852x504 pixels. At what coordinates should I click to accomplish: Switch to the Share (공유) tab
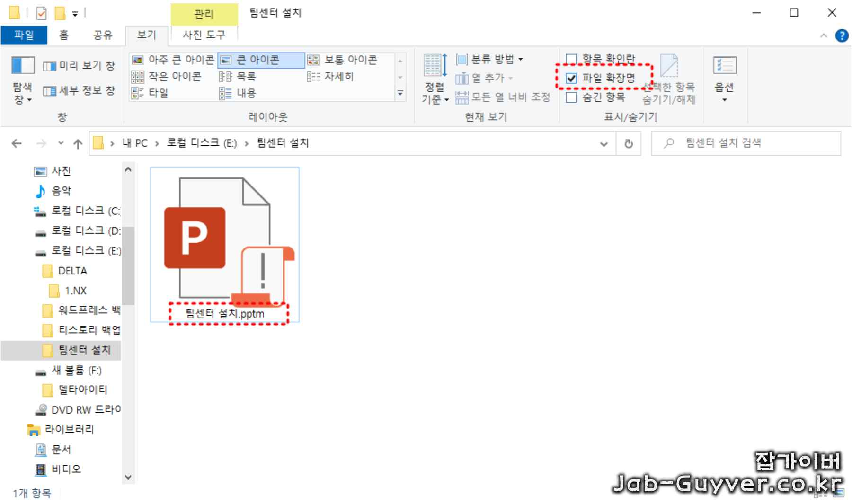click(x=103, y=35)
